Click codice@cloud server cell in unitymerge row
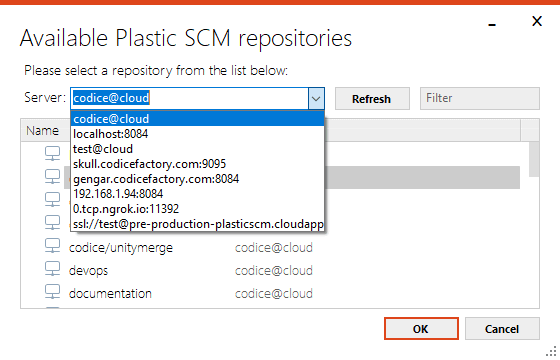The width and height of the screenshot is (560, 360). coord(274,248)
